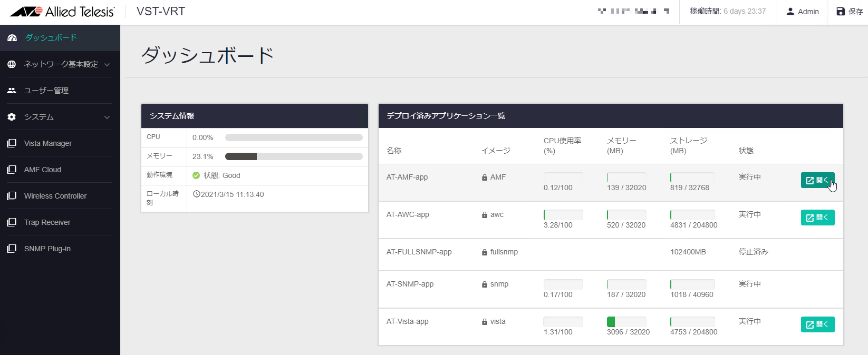Click the 1018 / 40960 storage value
868x355 pixels.
click(x=692, y=294)
